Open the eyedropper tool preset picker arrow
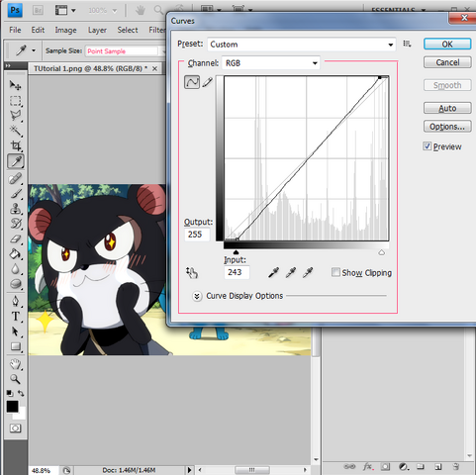The image size is (476, 475). tap(34, 50)
